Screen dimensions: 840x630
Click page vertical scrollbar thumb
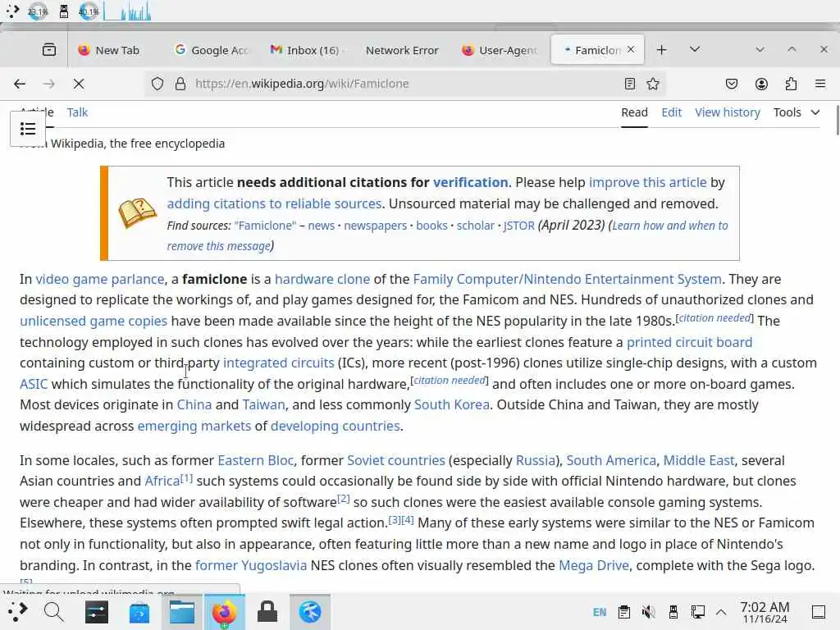point(838,121)
